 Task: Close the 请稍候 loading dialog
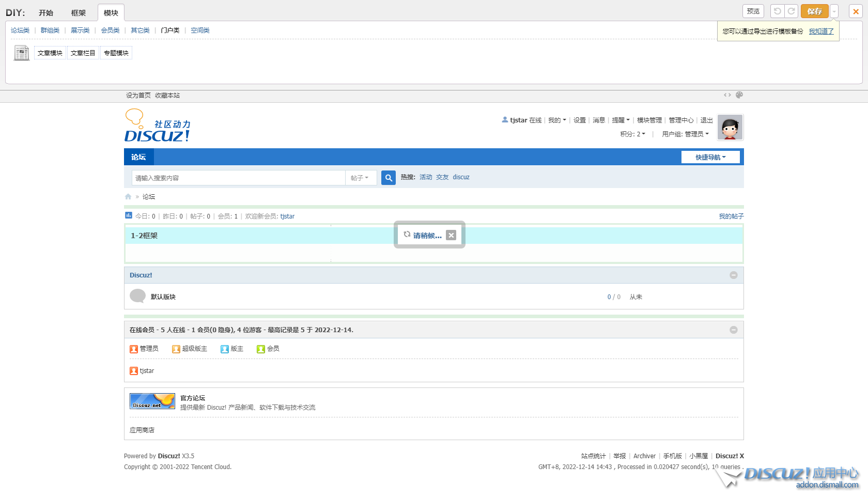(451, 235)
